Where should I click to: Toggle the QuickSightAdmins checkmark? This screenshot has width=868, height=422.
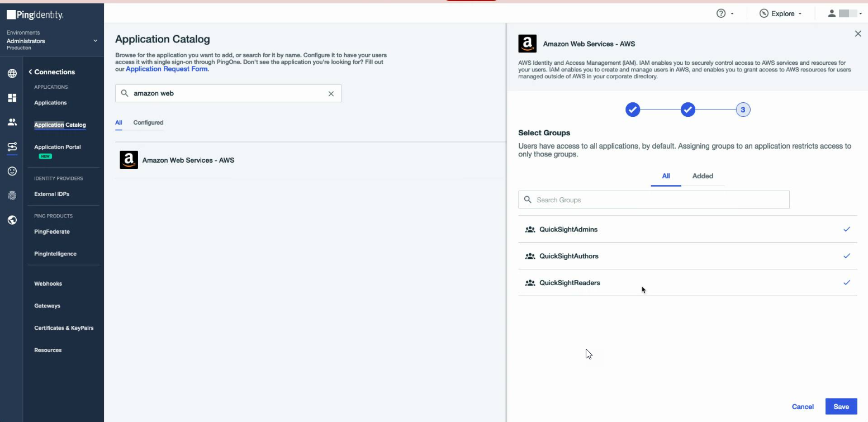pos(847,229)
